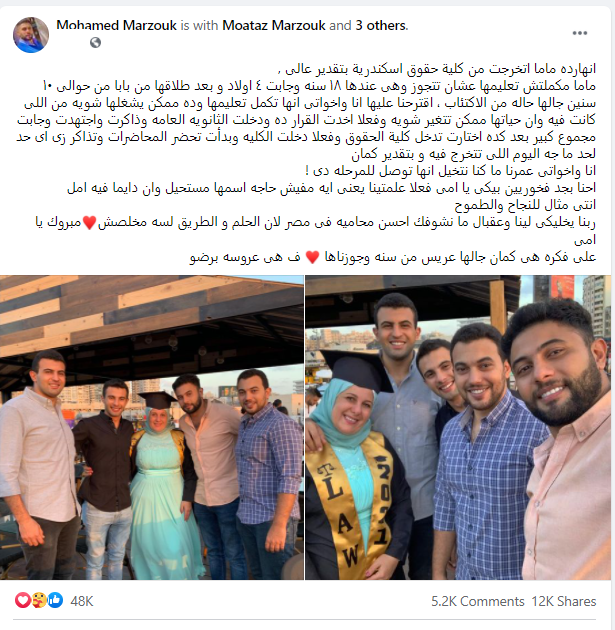Click the red heart emoji in last line
This screenshot has height=630, width=615.
click(x=312, y=257)
